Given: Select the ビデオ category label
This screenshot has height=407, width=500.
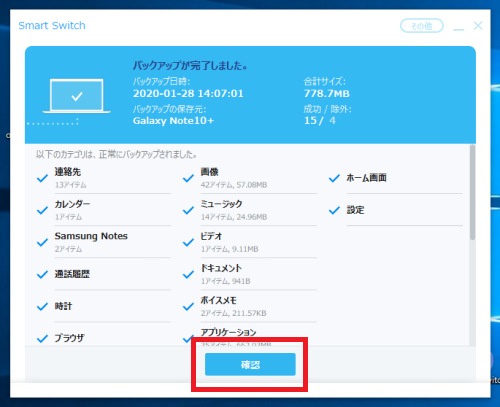Looking at the screenshot, I should (211, 236).
